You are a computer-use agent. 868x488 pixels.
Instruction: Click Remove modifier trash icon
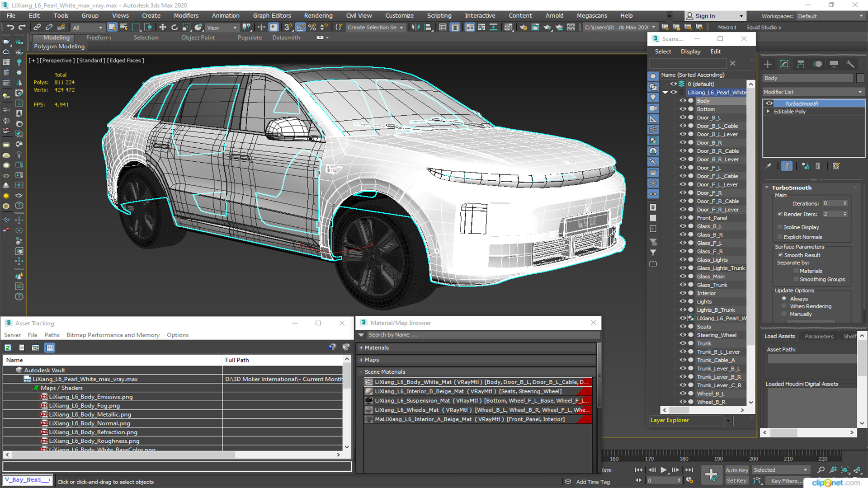pyautogui.click(x=818, y=166)
